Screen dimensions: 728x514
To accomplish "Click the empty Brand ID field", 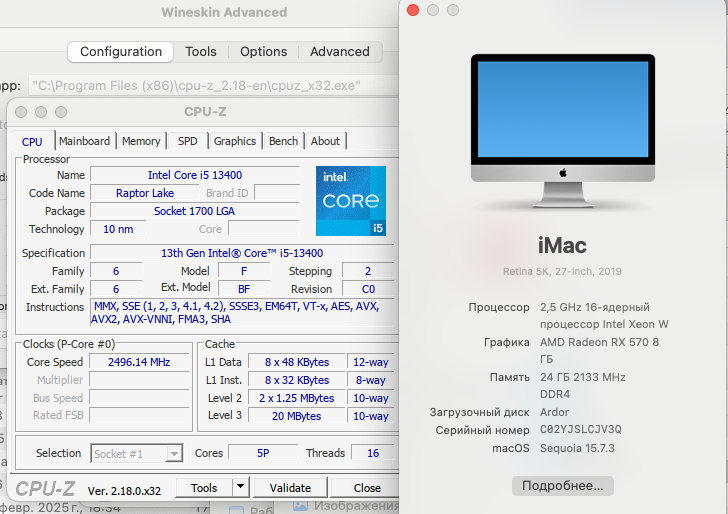I will pos(277,193).
